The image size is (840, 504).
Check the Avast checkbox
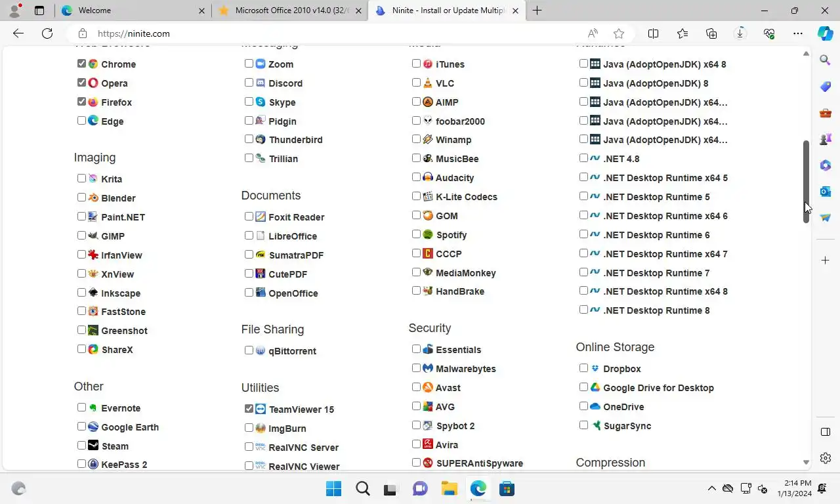[416, 387]
